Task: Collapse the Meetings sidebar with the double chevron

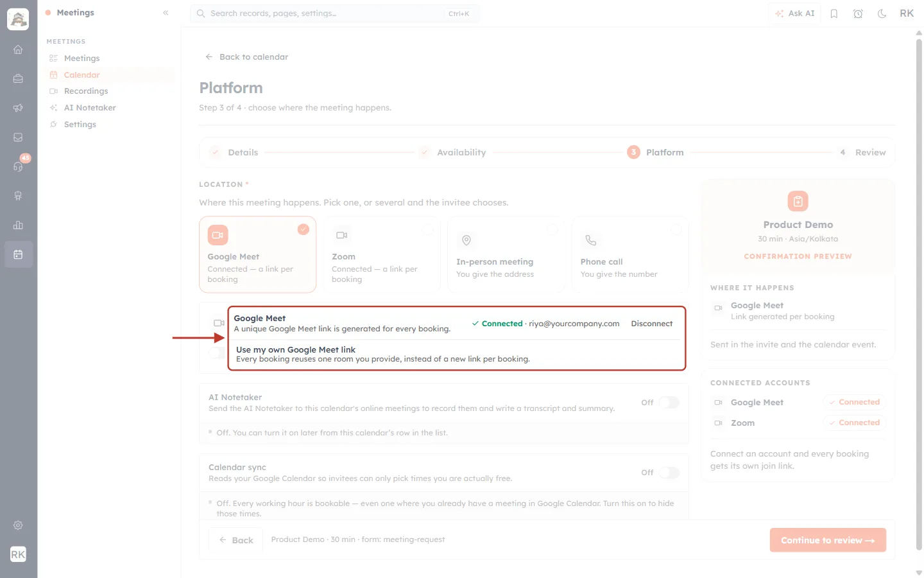Action: point(166,13)
